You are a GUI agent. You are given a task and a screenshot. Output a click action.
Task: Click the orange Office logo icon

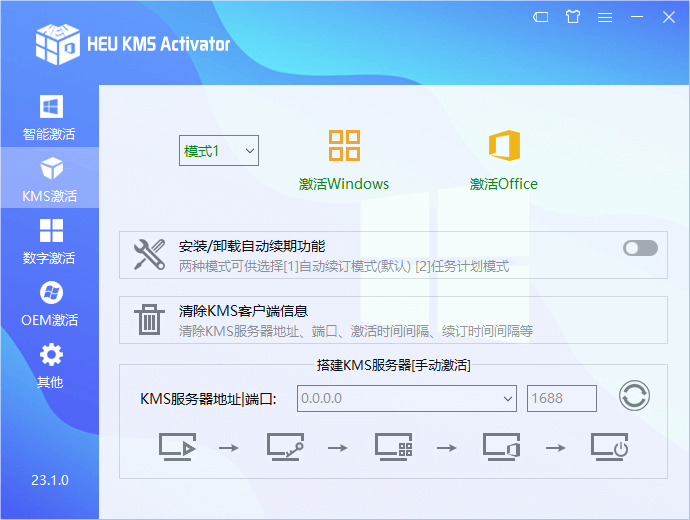504,146
